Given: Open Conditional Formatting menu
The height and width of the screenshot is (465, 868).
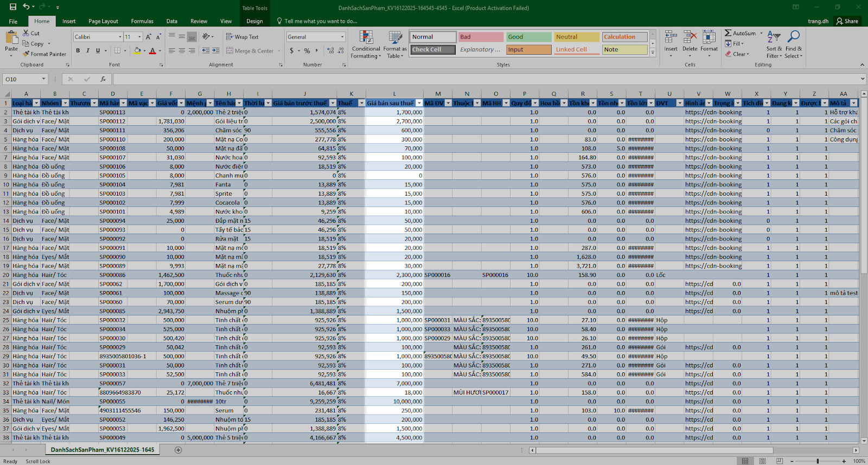Looking at the screenshot, I should pyautogui.click(x=366, y=44).
